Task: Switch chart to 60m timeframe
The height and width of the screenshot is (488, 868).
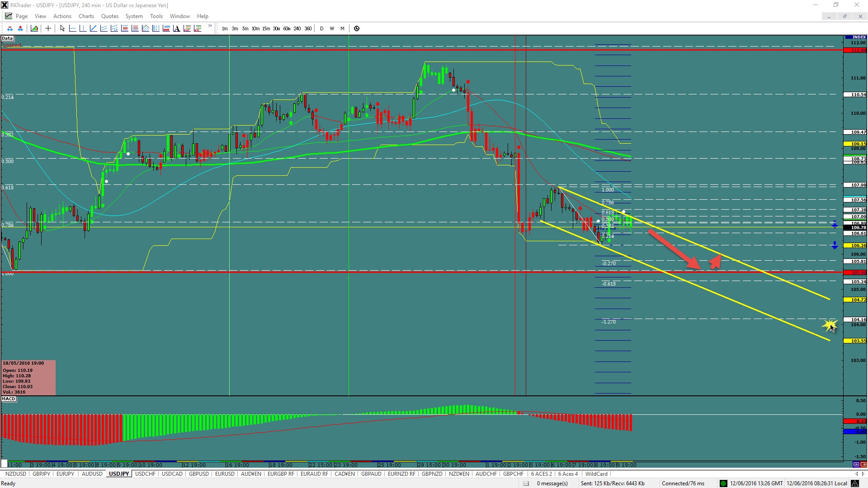Action: tap(287, 28)
